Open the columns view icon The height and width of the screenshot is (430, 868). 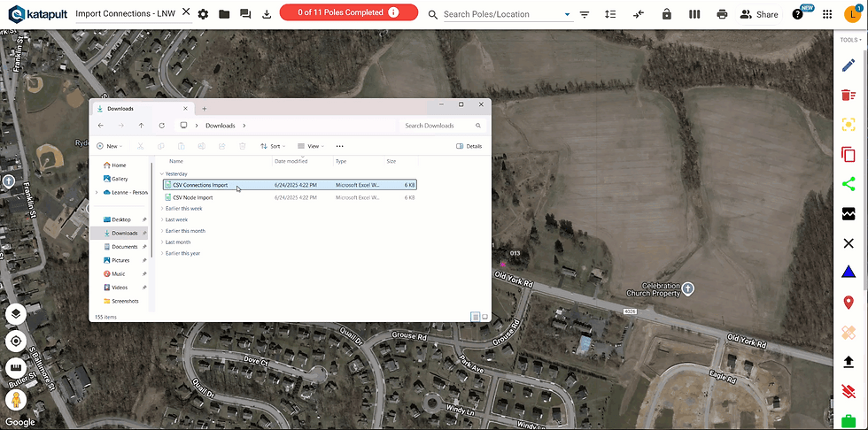[694, 14]
